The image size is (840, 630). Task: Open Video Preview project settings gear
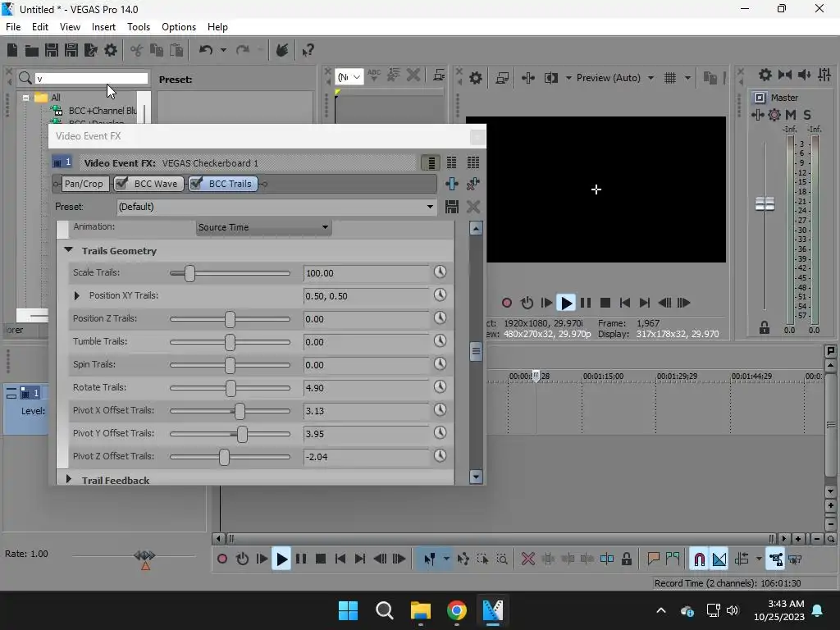(475, 78)
